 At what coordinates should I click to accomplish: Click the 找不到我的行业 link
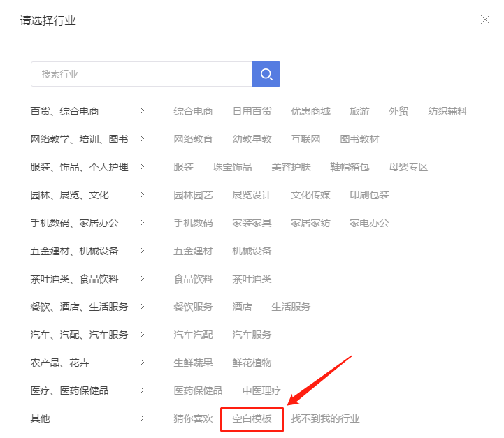point(325,419)
